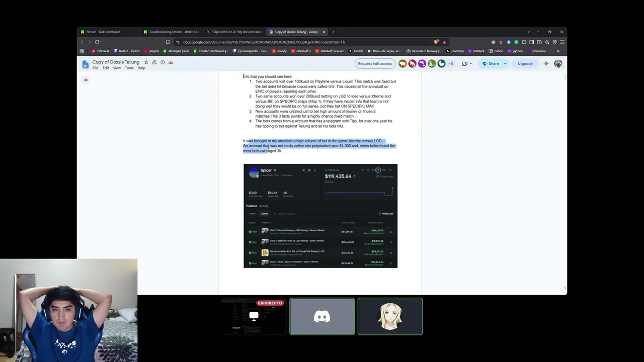Go back with the browser back arrow
Viewport: 644px width, 362px height.
click(83, 42)
